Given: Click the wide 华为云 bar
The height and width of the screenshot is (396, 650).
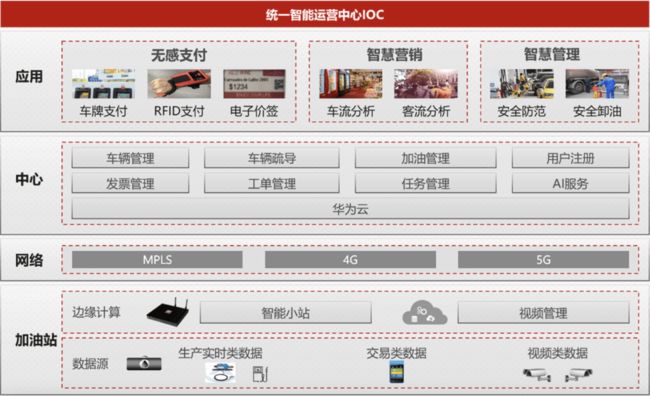Looking at the screenshot, I should point(350,209).
